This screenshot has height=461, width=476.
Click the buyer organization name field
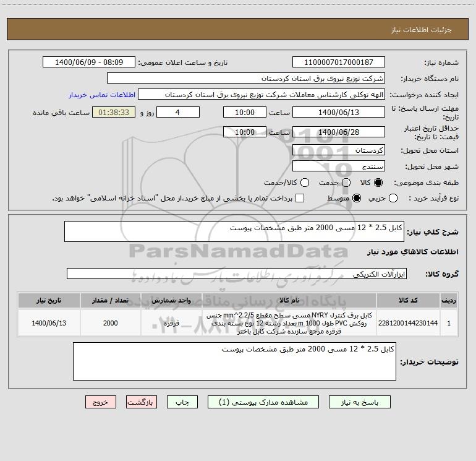[x=246, y=79]
